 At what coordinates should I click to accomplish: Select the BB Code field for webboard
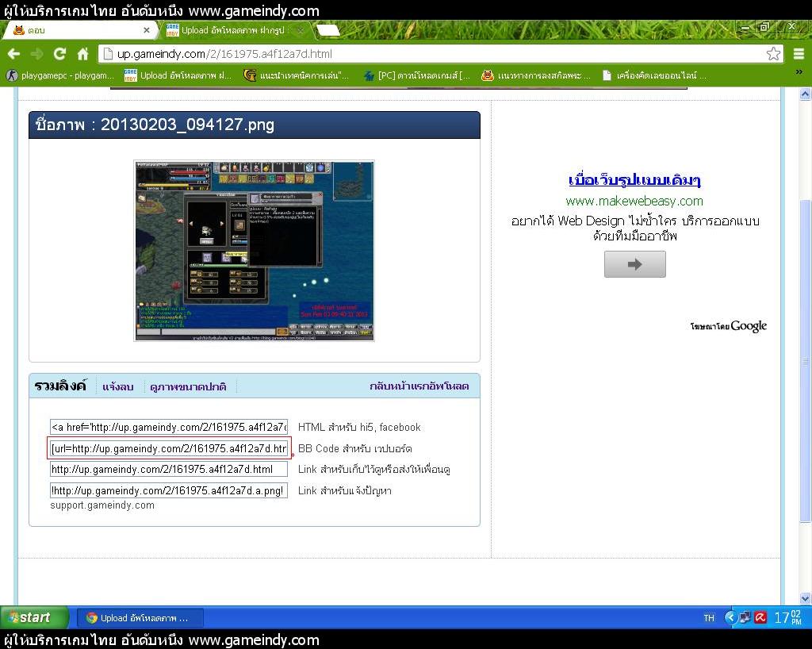coord(169,448)
